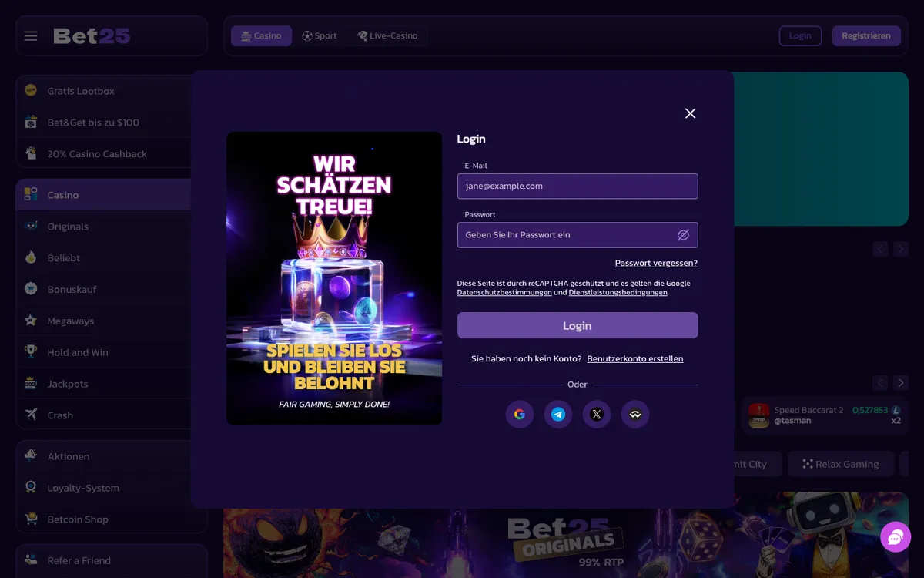Viewport: 924px width, 578px height.
Task: Open the Datenschutzbestimmungen link
Action: [504, 293]
